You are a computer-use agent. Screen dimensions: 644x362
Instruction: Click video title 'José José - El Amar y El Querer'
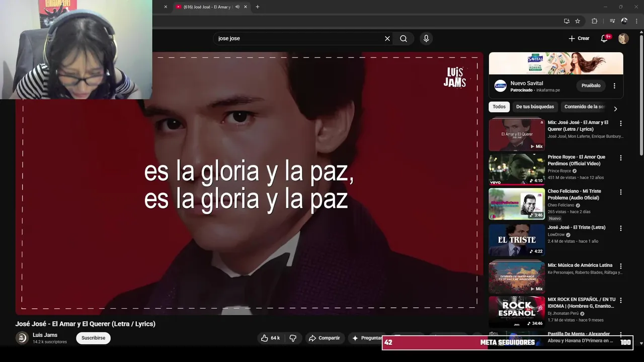tap(85, 324)
